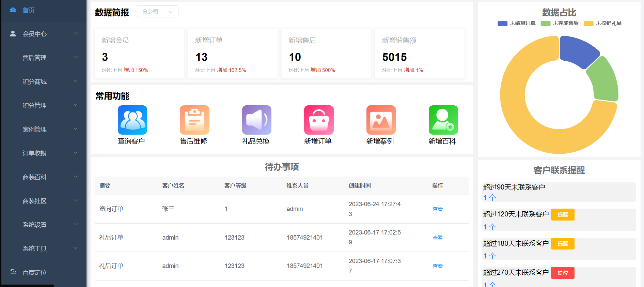Toggle the 未完成售后 green legend swatch
This screenshot has width=644, height=287.
click(546, 24)
